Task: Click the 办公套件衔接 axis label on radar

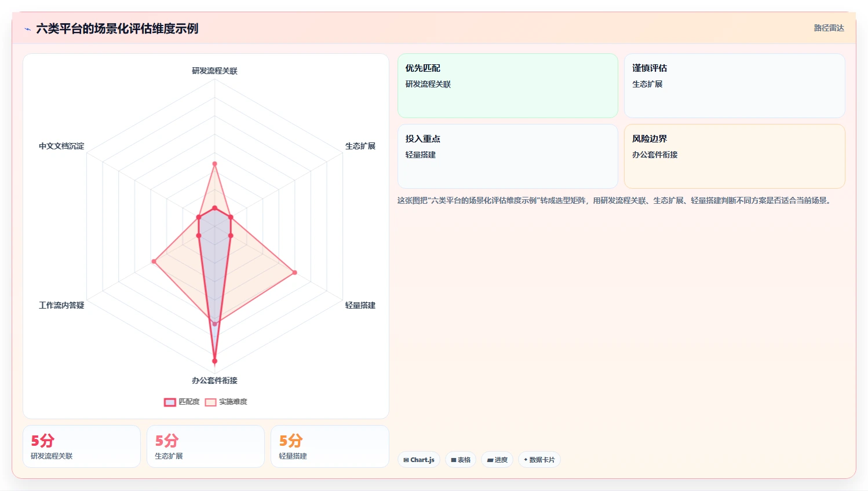Action: click(x=215, y=380)
